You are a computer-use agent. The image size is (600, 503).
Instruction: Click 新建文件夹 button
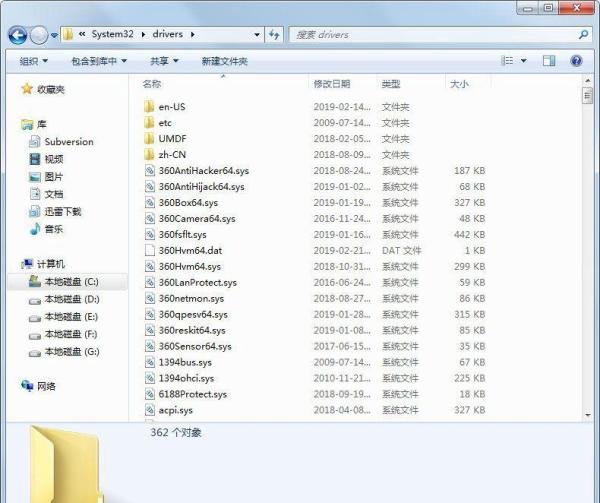[x=225, y=61]
